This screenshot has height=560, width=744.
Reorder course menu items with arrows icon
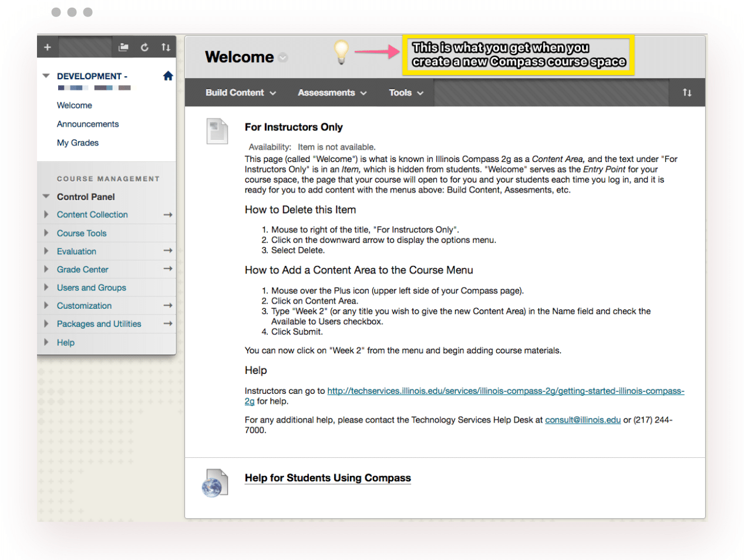[x=166, y=48]
